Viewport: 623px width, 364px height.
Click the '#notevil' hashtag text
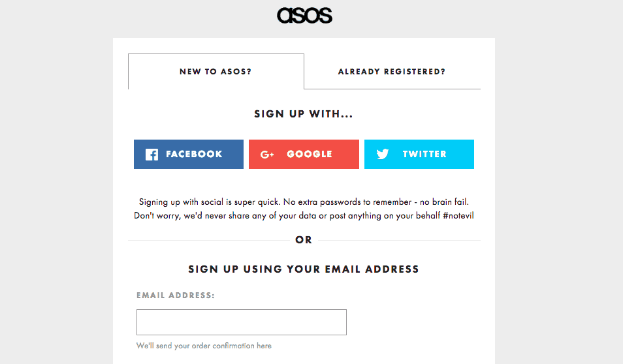pyautogui.click(x=458, y=215)
